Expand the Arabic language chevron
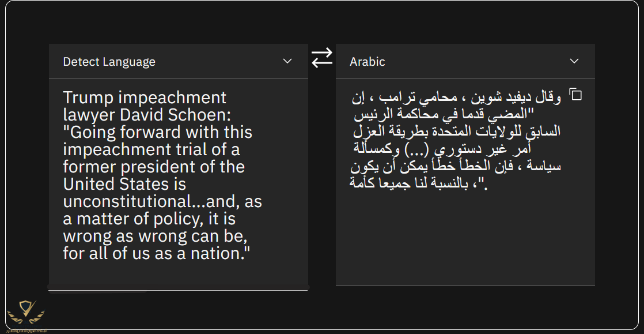 (574, 61)
